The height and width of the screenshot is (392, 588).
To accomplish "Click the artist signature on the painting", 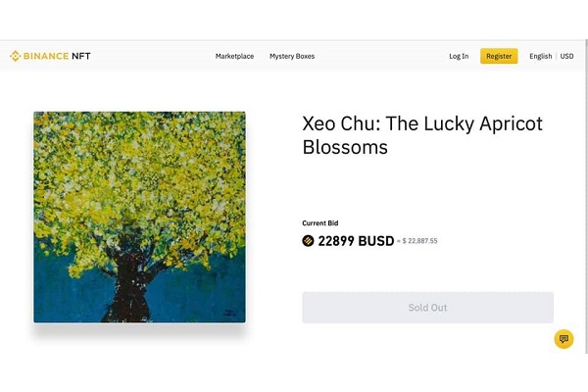I will 228,313.
